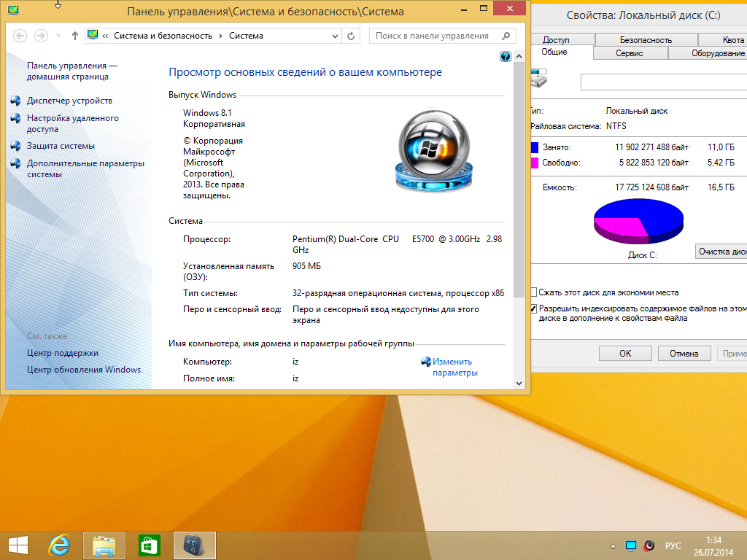Open Настройка удаленного доступа link
The width and height of the screenshot is (747, 560).
[73, 123]
